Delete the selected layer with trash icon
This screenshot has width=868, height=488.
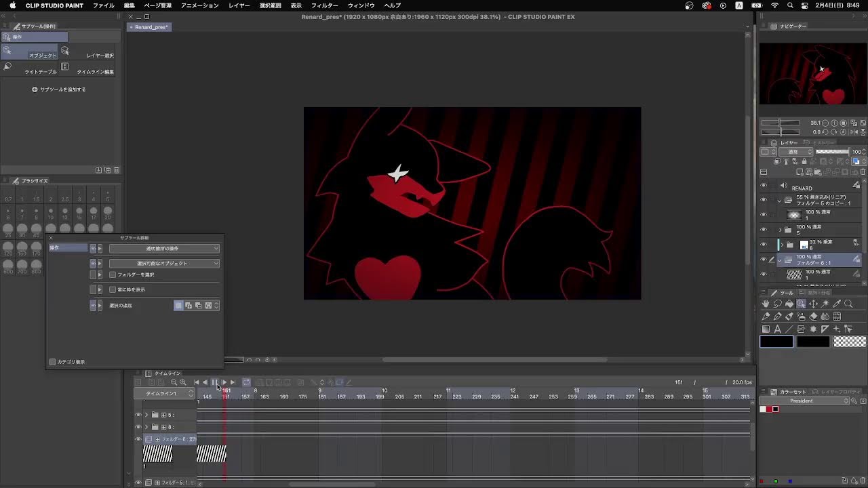[863, 171]
